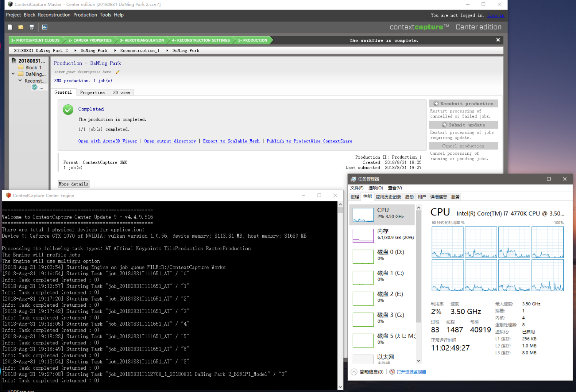Switch to Task Manager 进程 tab
Screen dimensions: 576x392
[x=355, y=197]
